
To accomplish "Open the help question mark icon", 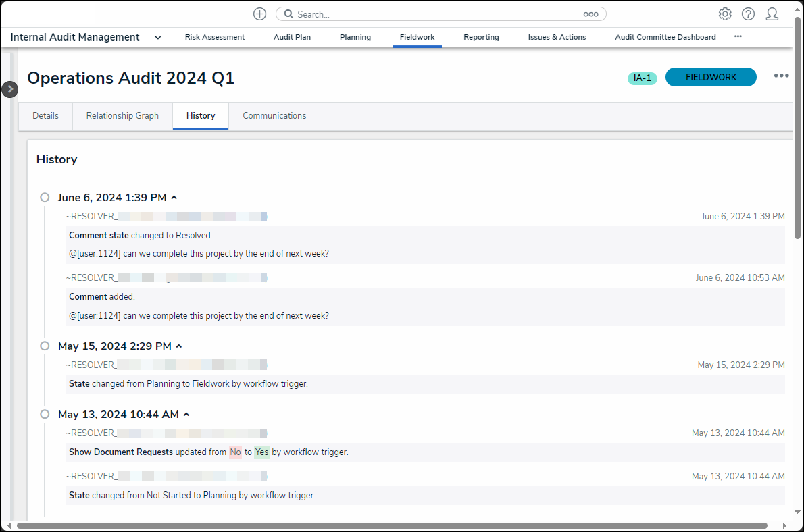I will (x=748, y=14).
